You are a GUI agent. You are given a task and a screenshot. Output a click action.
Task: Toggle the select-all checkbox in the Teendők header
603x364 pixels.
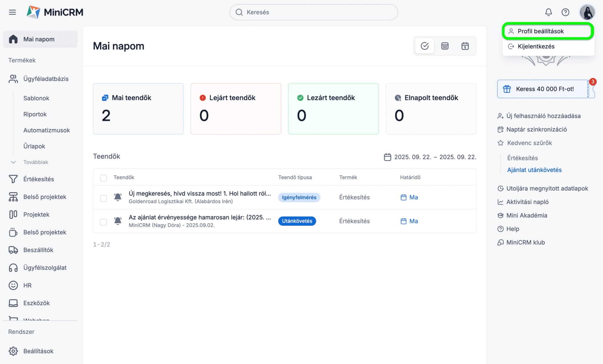click(x=103, y=178)
